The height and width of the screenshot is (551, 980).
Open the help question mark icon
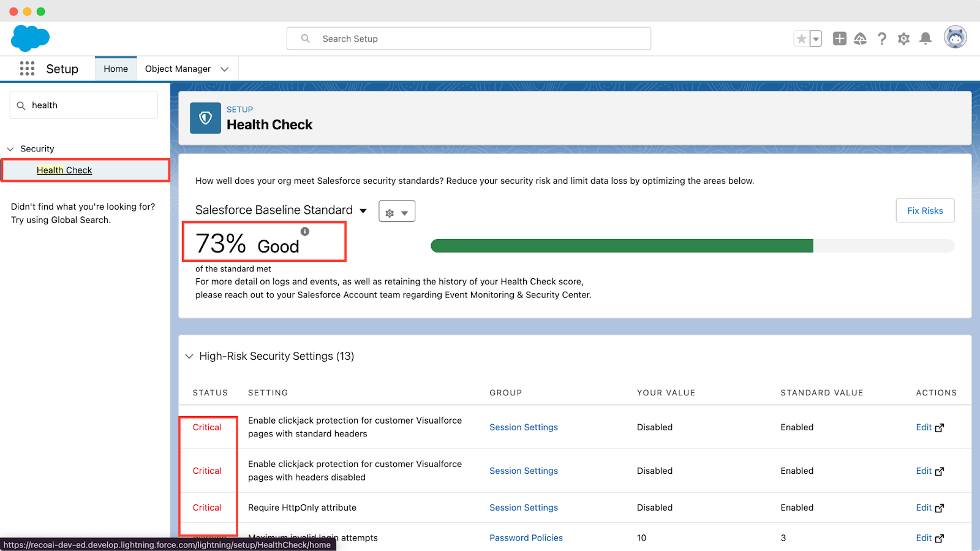tap(882, 39)
